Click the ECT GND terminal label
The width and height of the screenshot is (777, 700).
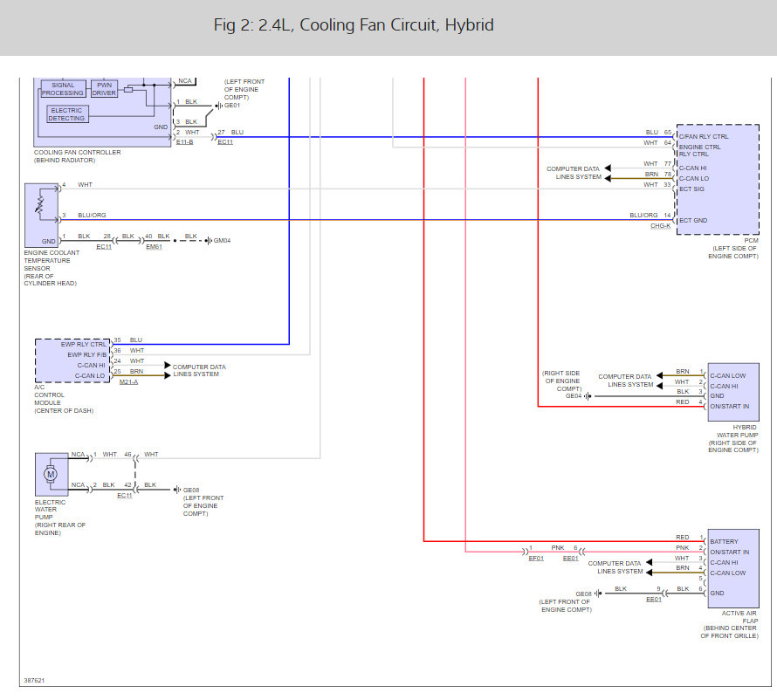tap(693, 221)
